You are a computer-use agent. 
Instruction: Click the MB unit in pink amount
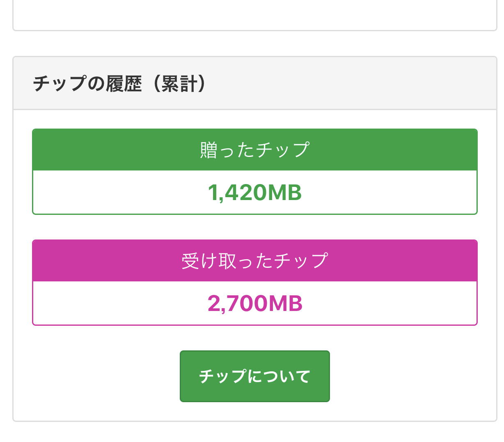coord(285,303)
